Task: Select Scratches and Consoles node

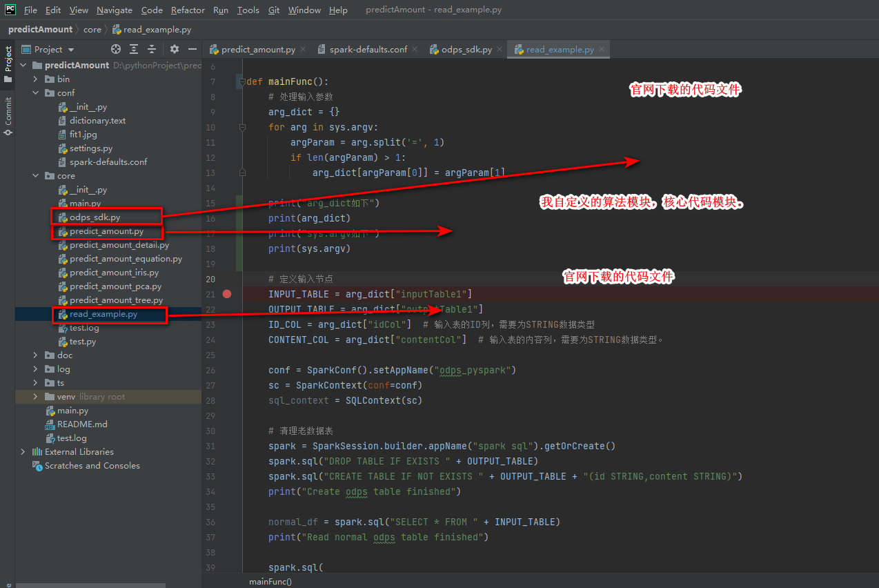Action: tap(92, 466)
